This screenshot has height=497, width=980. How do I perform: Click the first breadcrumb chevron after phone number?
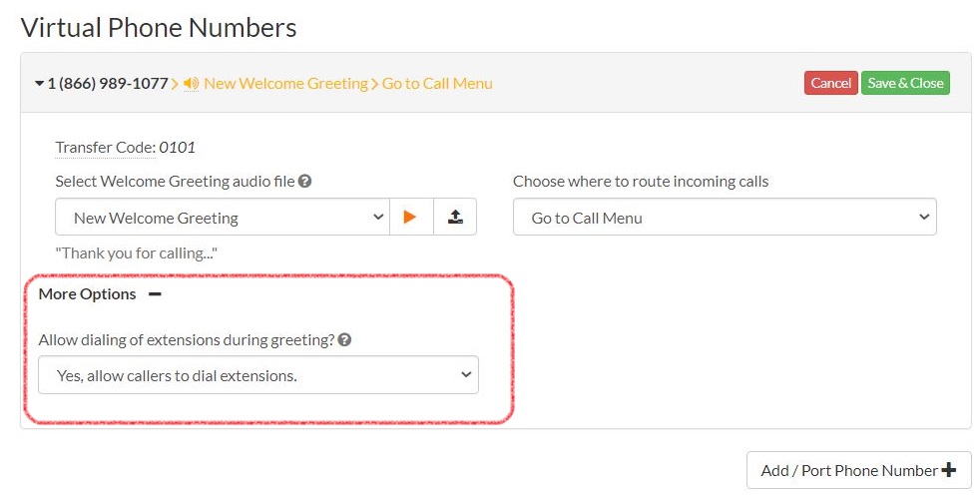coord(175,84)
